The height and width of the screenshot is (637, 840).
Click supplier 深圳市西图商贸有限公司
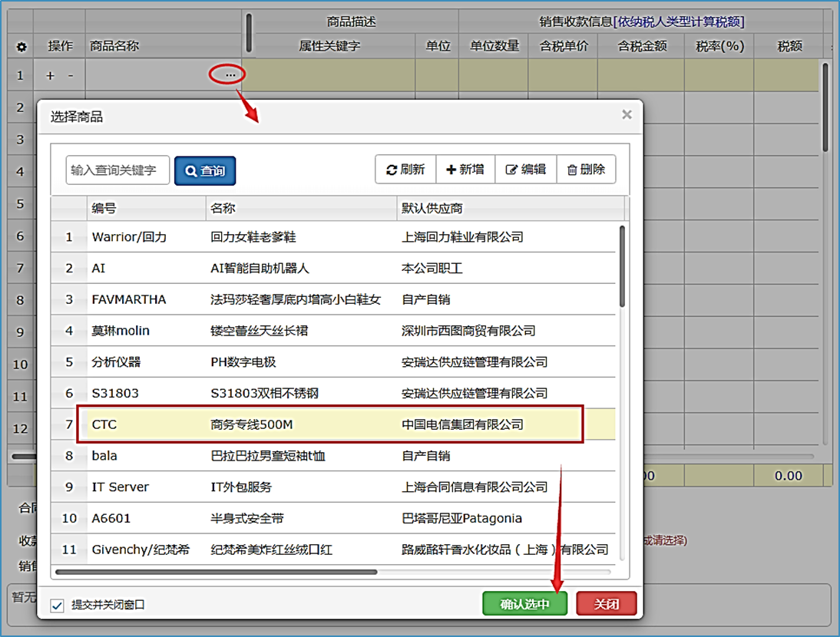468,331
